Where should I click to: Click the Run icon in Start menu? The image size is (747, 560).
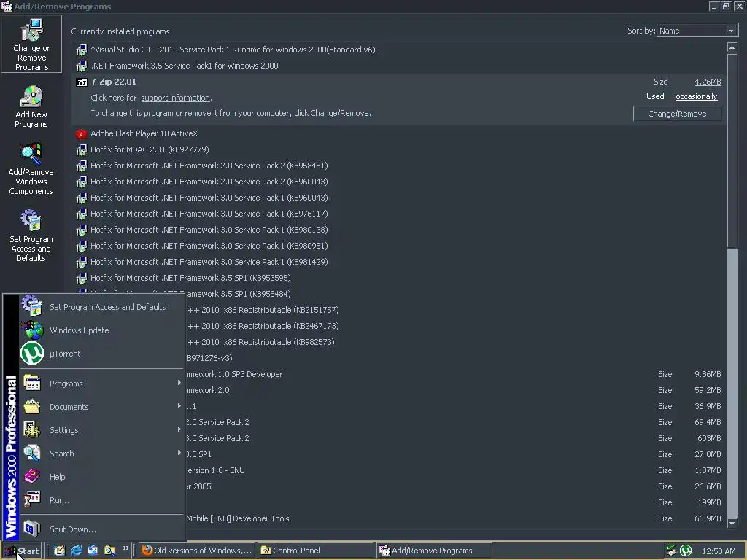pos(32,499)
